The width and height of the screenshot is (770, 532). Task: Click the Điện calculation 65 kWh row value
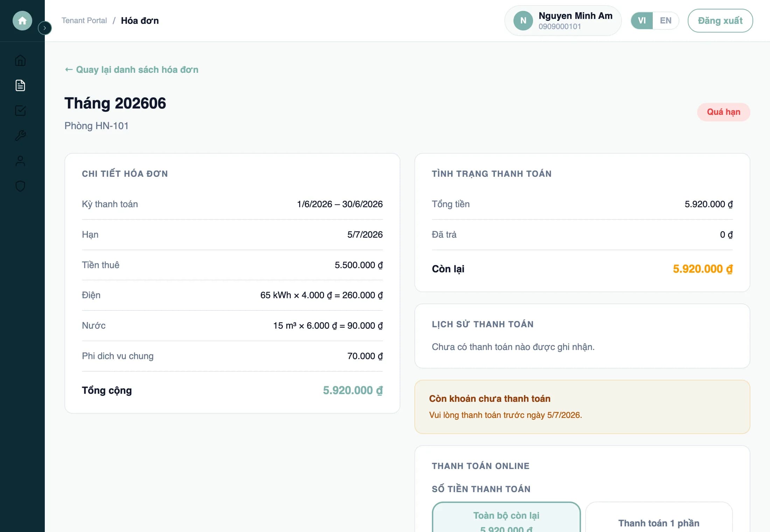[321, 295]
